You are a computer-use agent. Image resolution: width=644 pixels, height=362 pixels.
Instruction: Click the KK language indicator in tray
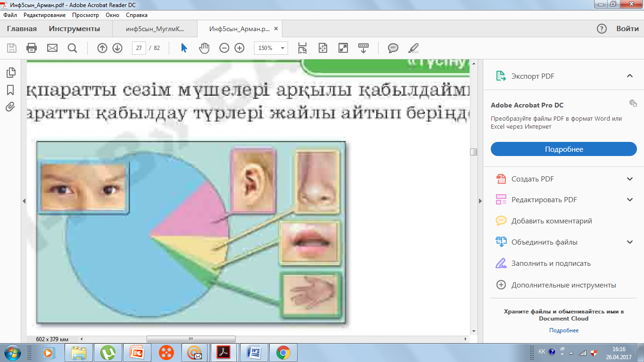pos(542,352)
